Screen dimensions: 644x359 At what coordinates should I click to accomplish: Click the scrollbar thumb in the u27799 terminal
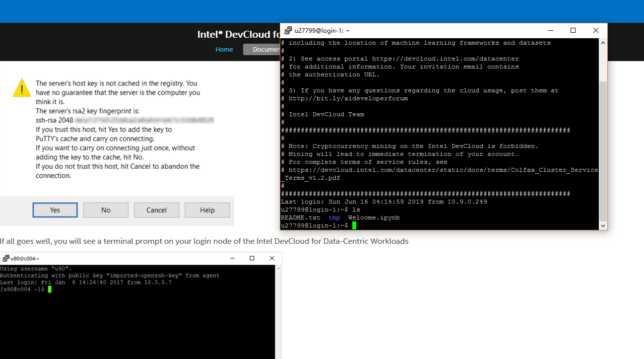click(x=603, y=150)
